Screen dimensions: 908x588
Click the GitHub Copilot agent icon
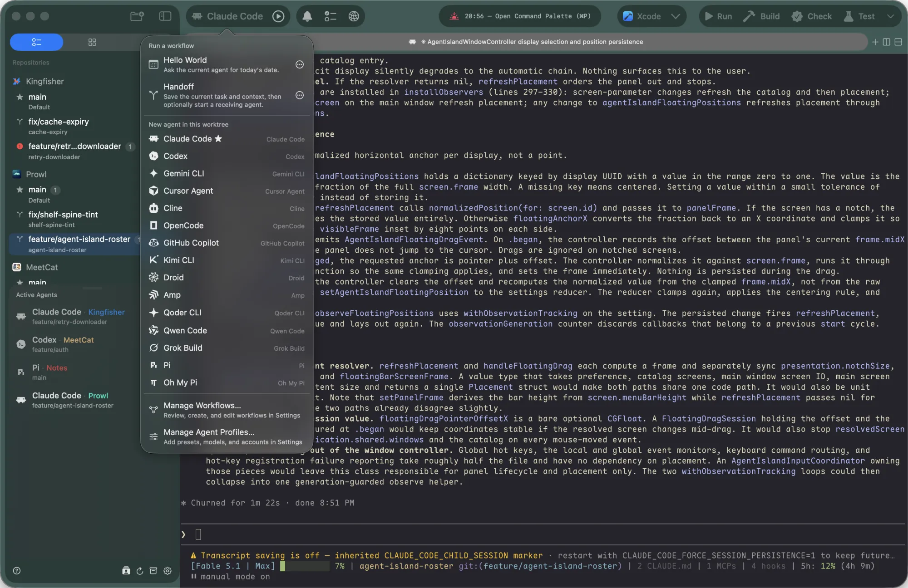[x=154, y=243]
